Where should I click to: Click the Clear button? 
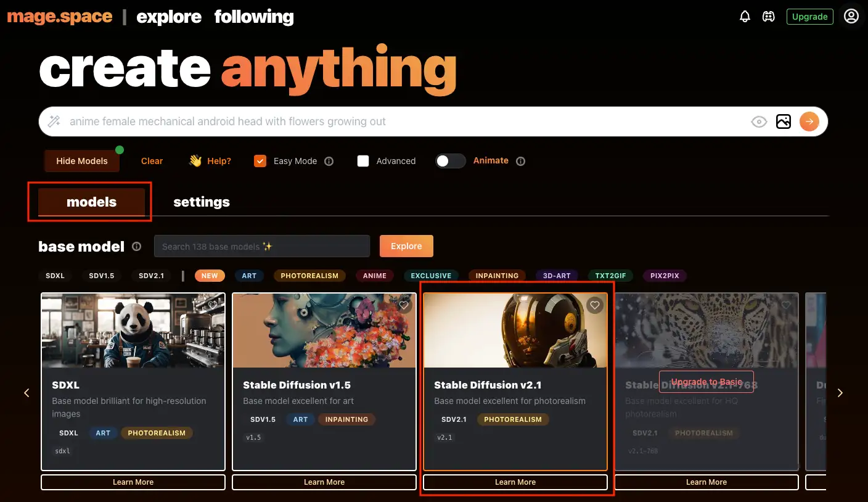(x=152, y=161)
